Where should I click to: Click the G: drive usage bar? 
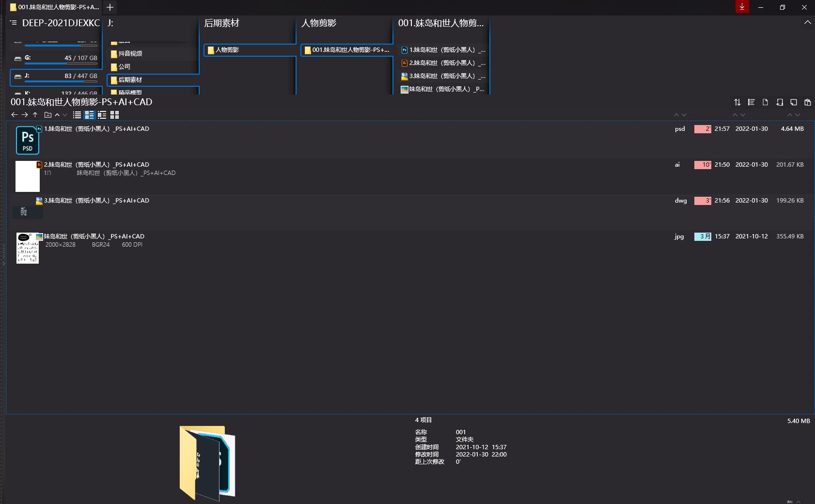pyautogui.click(x=61, y=63)
